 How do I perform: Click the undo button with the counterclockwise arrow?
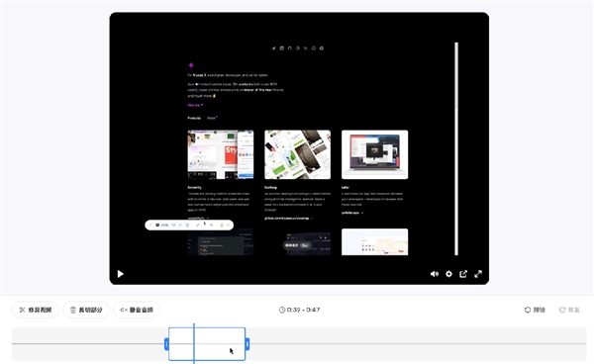(535, 310)
